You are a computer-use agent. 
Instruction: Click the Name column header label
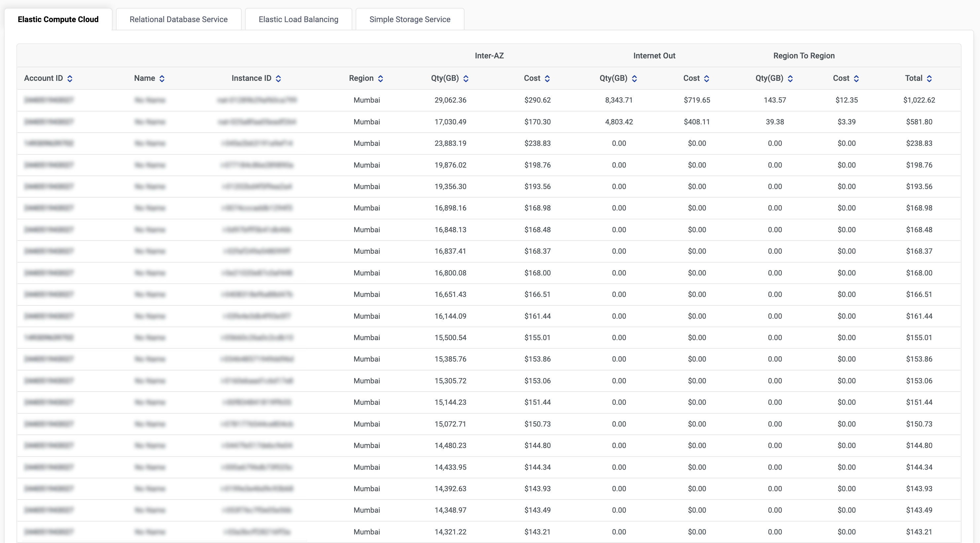pos(145,78)
